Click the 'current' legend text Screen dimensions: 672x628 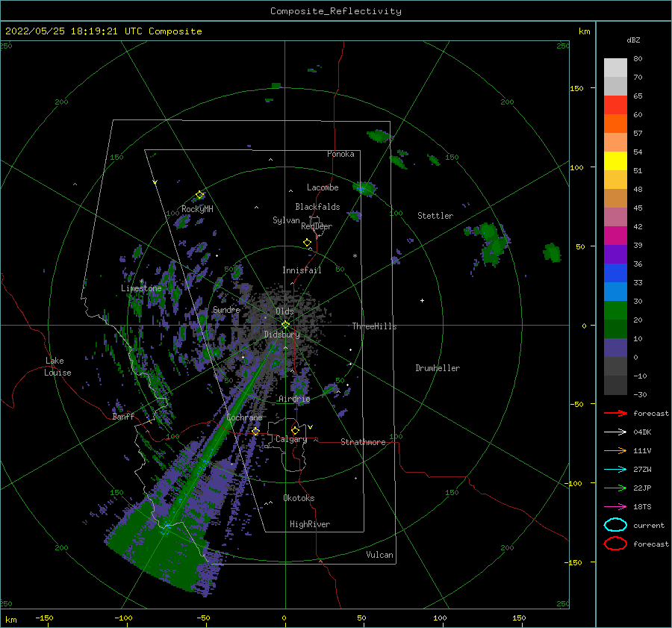coord(648,525)
